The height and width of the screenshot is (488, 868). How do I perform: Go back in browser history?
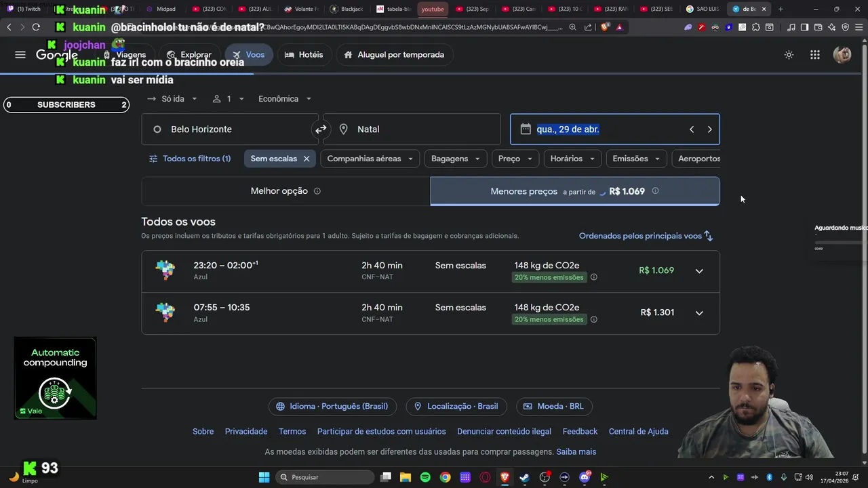[9, 27]
